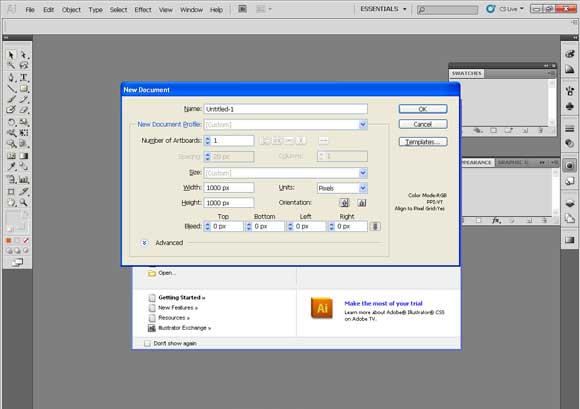This screenshot has width=580, height=409.
Task: Open the Getting Started link
Action: coord(182,297)
